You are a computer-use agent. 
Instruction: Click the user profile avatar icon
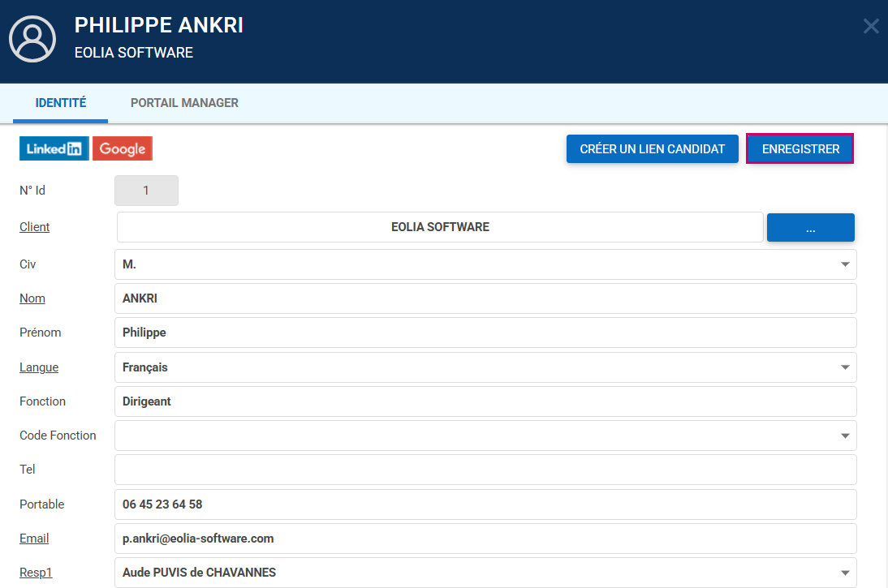tap(32, 39)
